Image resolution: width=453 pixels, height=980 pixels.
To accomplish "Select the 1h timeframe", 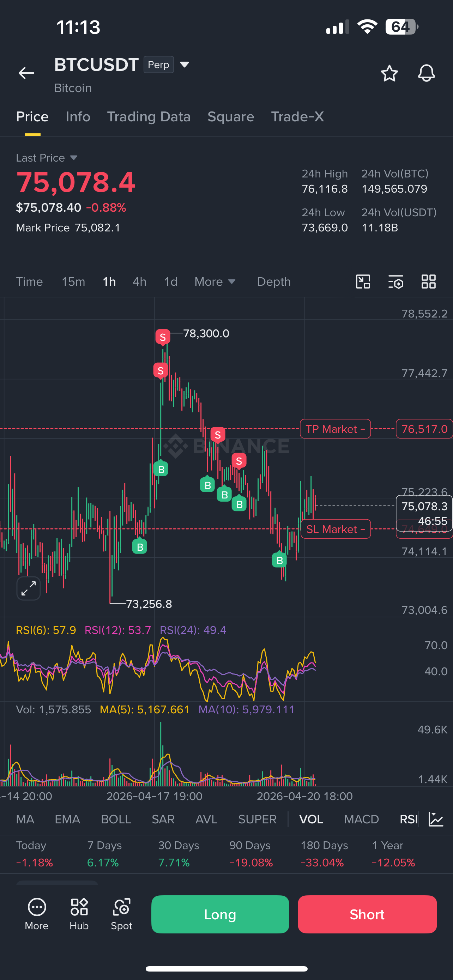I will 109,282.
